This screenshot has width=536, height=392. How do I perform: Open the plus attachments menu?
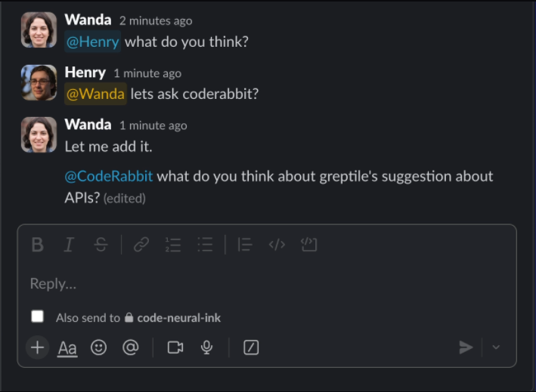tap(38, 347)
